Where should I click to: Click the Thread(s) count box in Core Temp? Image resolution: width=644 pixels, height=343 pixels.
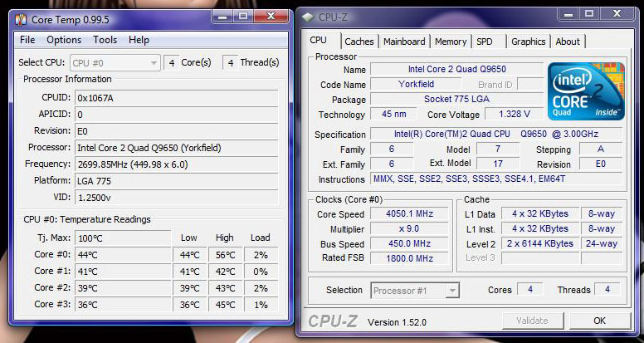(x=231, y=63)
